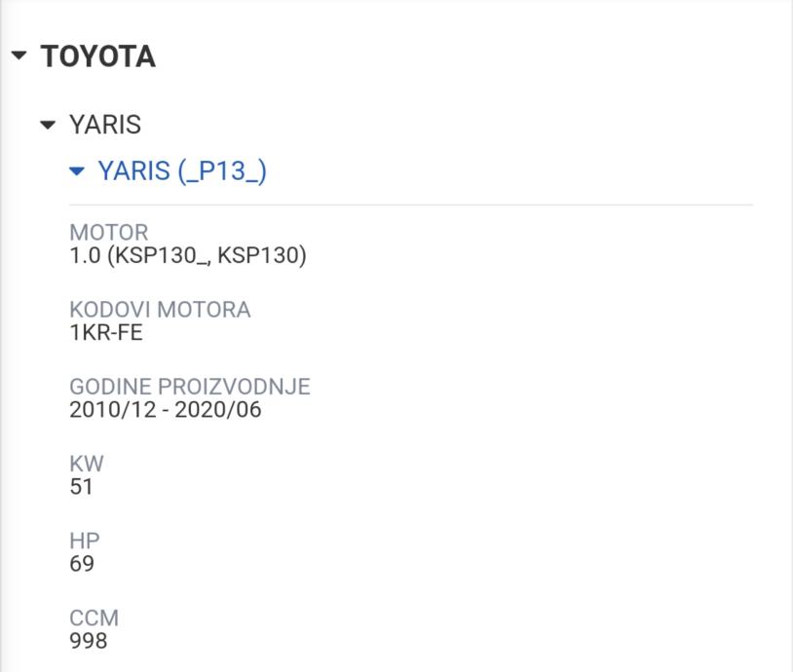Image resolution: width=793 pixels, height=672 pixels.
Task: Click the 2020/06 production end date
Action: (x=223, y=409)
